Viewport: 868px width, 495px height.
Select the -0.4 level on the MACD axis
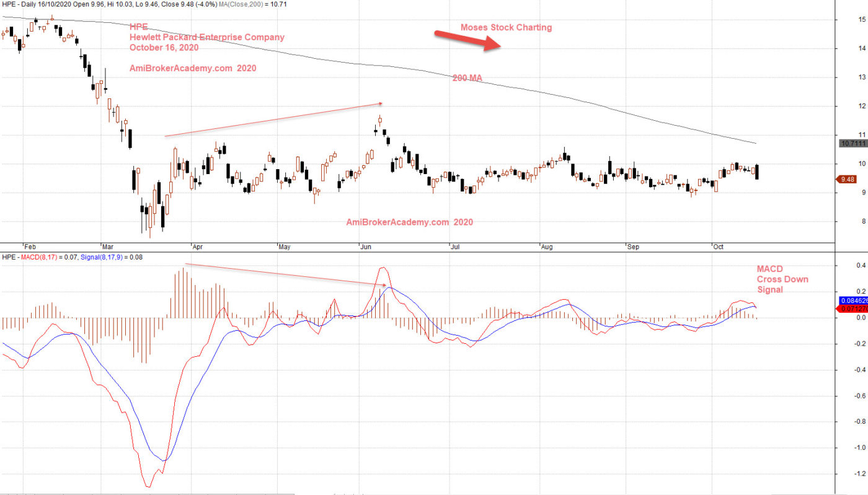point(861,369)
